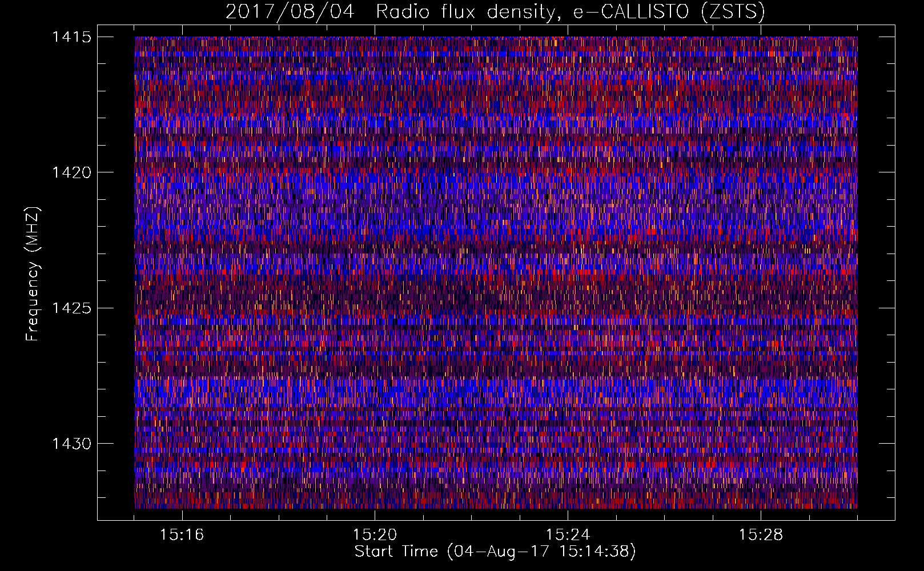This screenshot has height=571, width=924.
Task: Click the plot title 'Radio flux density, e-CALLISTO (ZSTS)'
Action: (571, 11)
